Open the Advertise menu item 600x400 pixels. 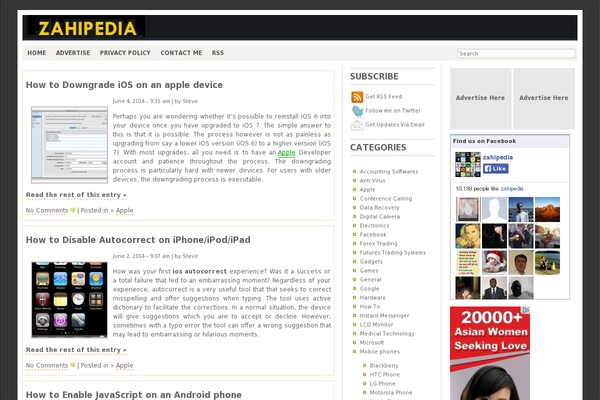coord(73,53)
